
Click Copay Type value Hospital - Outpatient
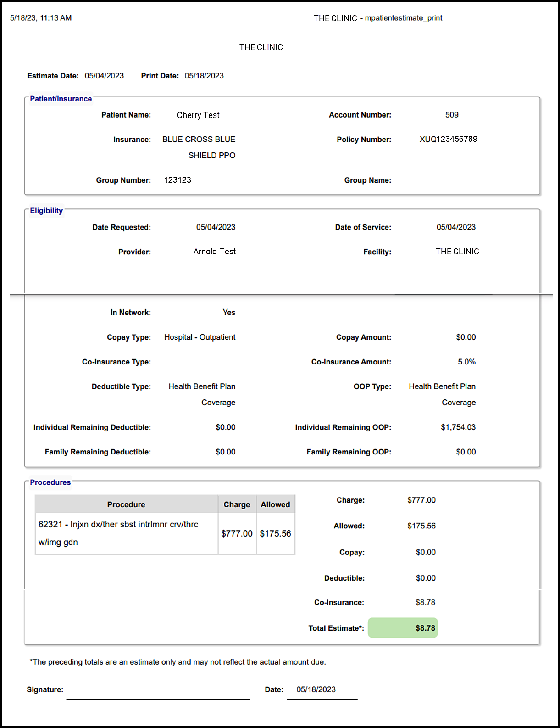point(200,337)
